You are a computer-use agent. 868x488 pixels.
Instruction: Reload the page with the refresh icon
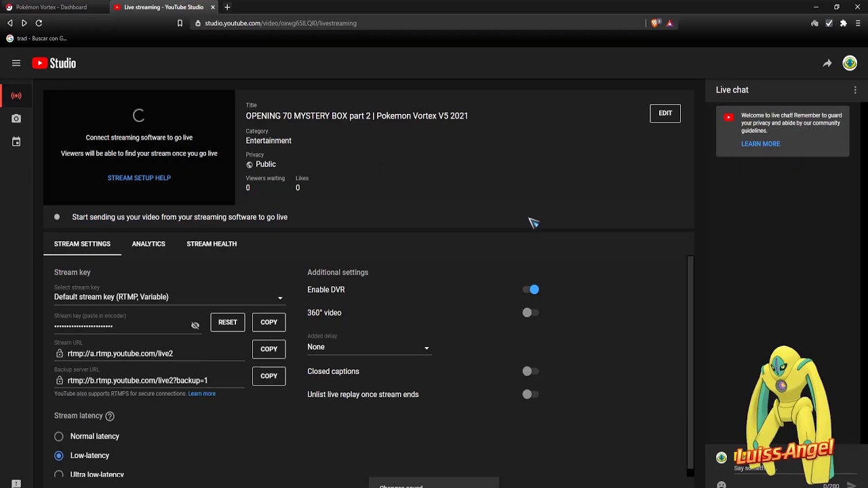[39, 23]
